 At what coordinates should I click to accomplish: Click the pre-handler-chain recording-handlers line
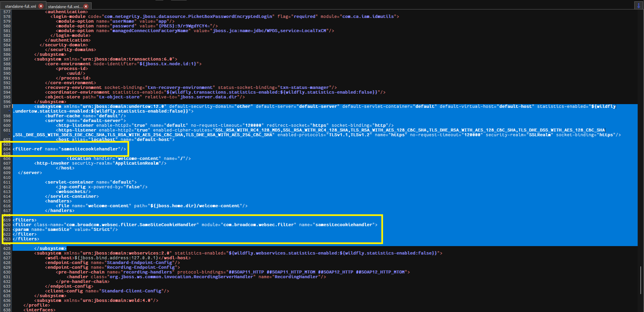[233, 272]
